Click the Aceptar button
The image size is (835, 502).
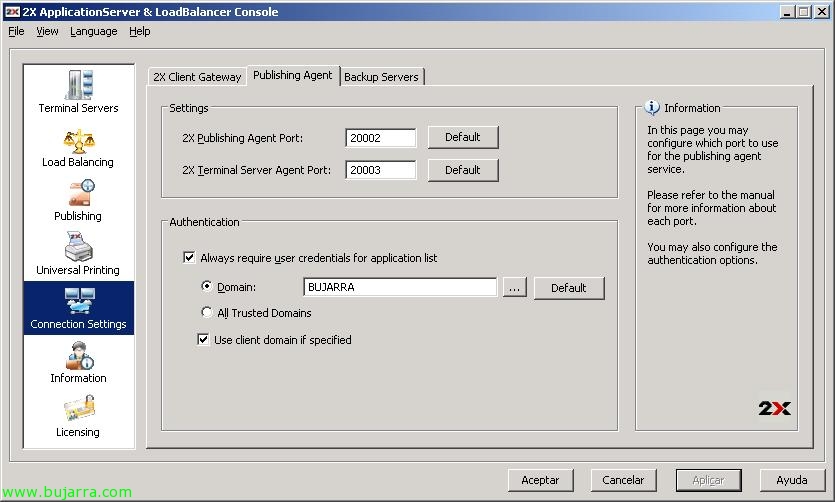click(x=541, y=480)
